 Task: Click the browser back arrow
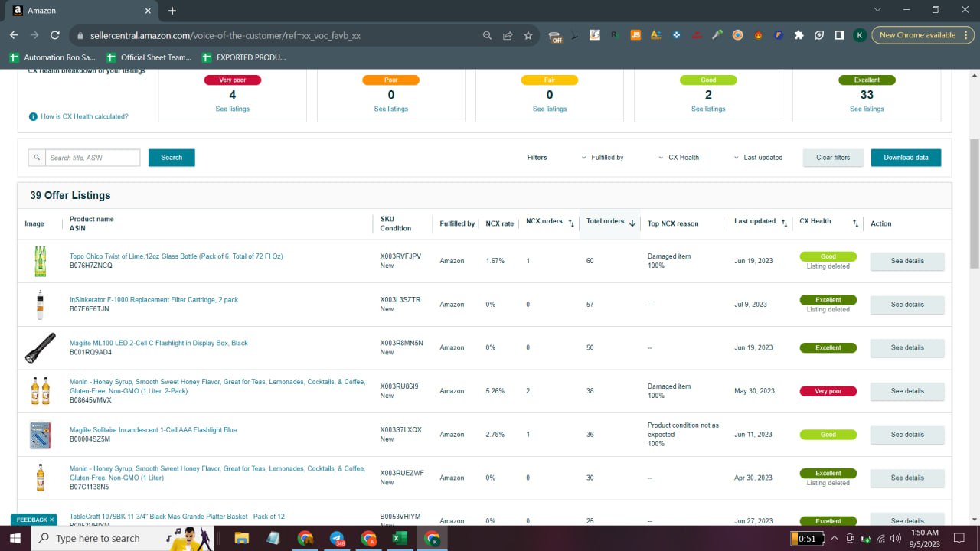(x=14, y=35)
